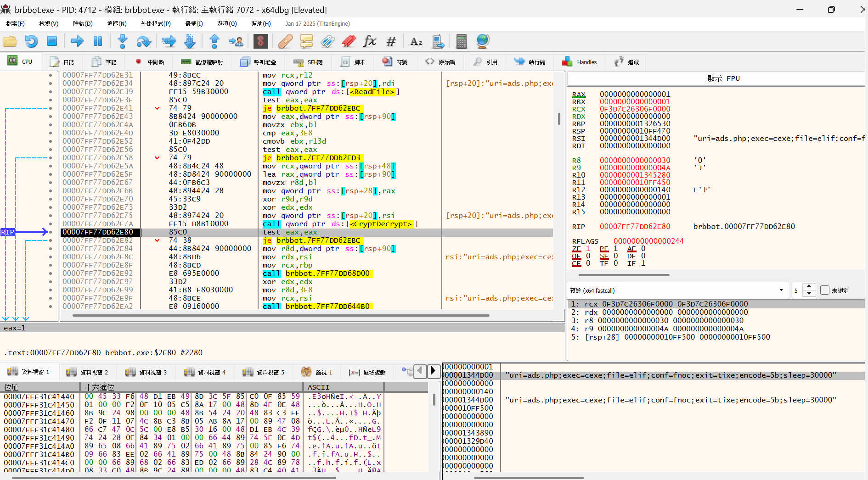Screen dimensions: 868x480
Task: Check the 未鎖定 checkbox
Action: coord(825,290)
